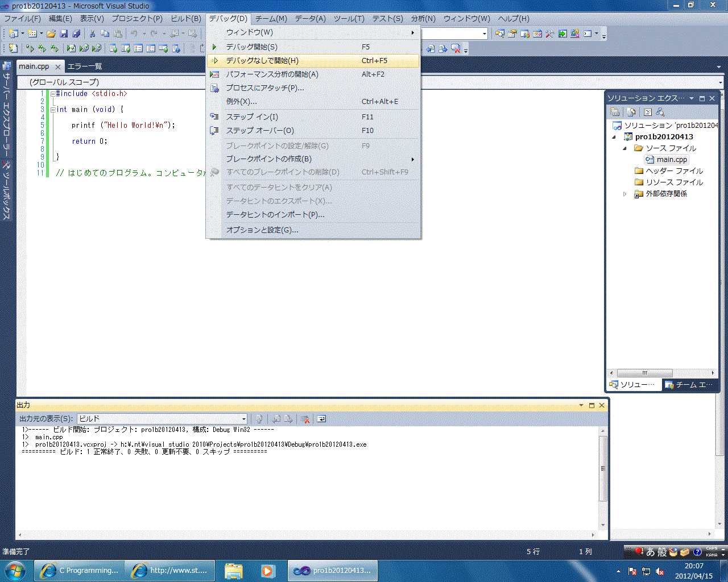Click the fourth green-arrow icon on the build toolbar
The image size is (728, 582).
click(x=71, y=49)
